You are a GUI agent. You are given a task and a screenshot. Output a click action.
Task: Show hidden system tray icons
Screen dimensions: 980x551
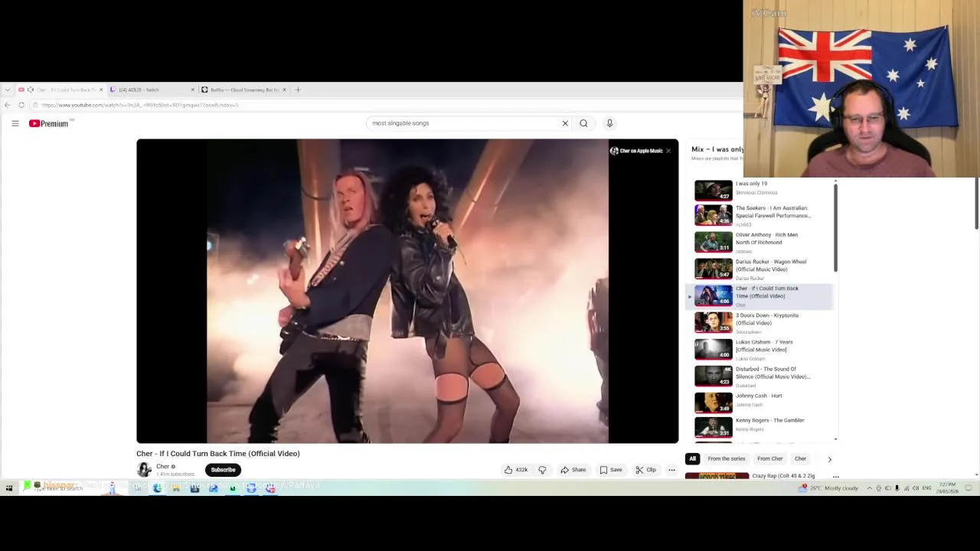click(869, 487)
